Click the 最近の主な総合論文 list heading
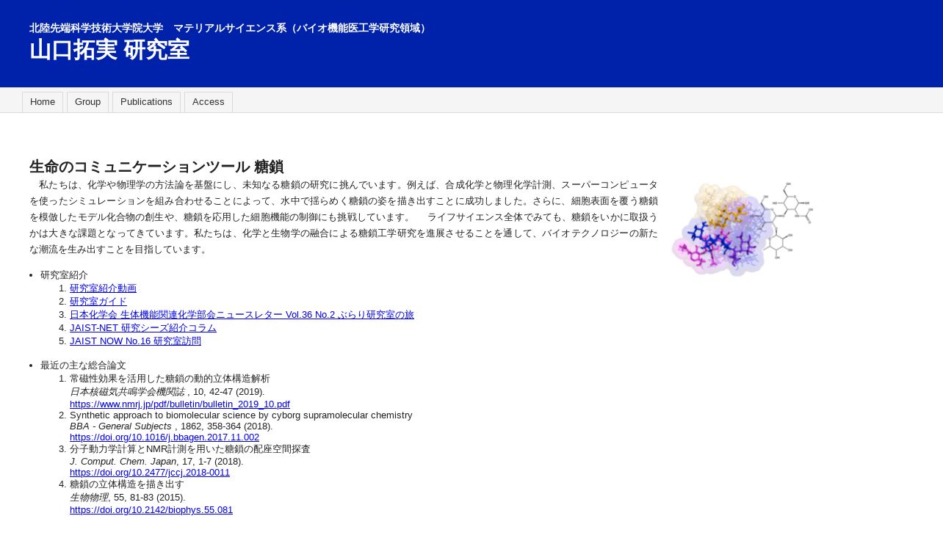The width and height of the screenshot is (943, 560). point(83,366)
